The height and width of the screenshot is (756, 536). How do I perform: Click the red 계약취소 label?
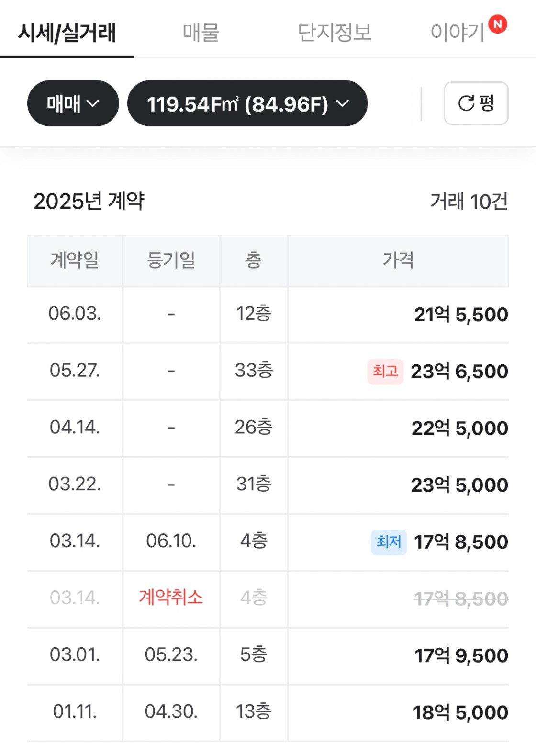(x=171, y=598)
